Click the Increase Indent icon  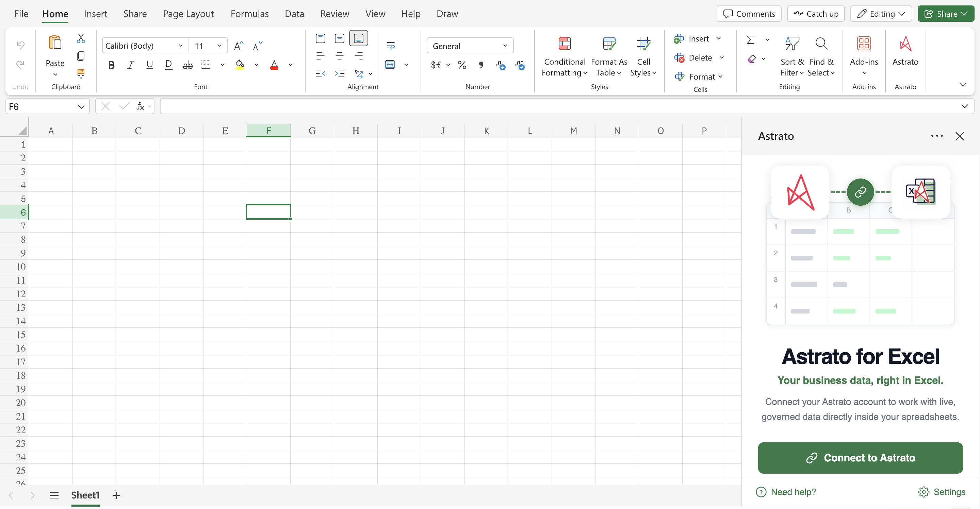(339, 73)
